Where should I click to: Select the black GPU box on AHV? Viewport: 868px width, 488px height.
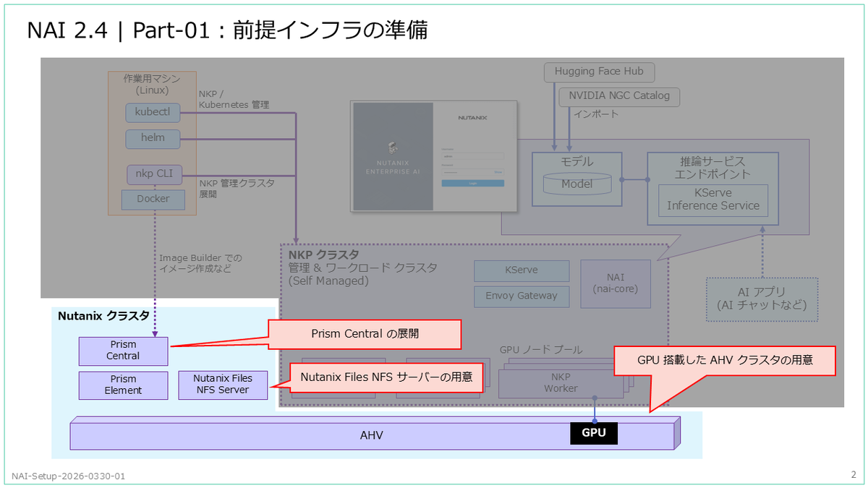tap(595, 433)
